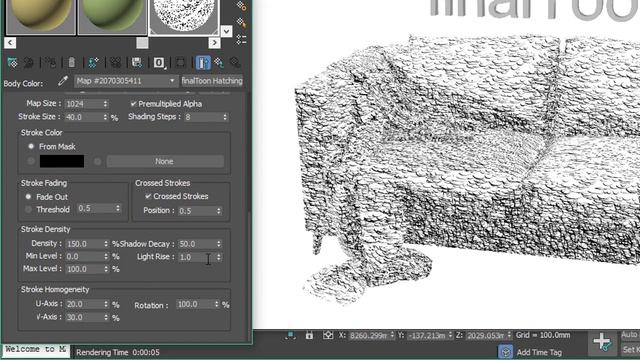This screenshot has height=360, width=640.
Task: Click Select by Material icon in side column
Action: point(241,23)
